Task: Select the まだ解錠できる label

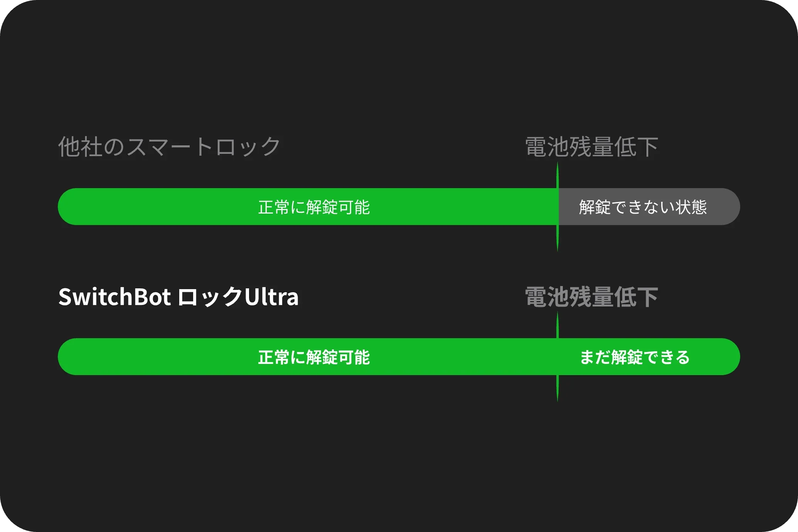Action: [x=635, y=357]
